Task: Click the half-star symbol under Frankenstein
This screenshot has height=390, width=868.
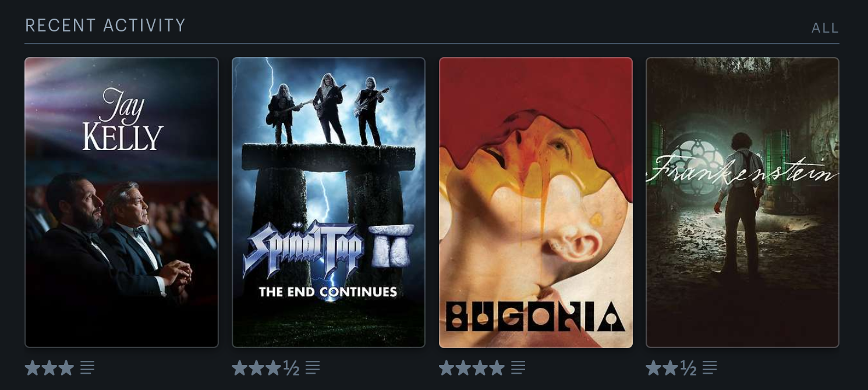Action: [688, 368]
